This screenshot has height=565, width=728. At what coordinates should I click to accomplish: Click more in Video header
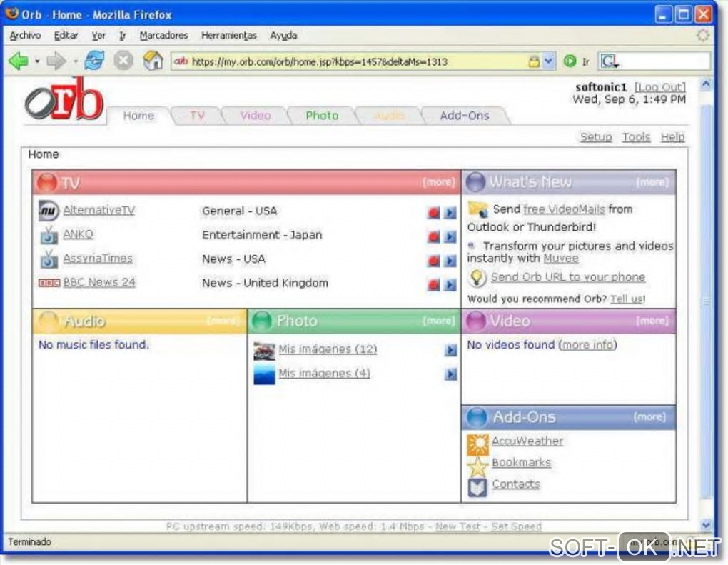[652, 321]
